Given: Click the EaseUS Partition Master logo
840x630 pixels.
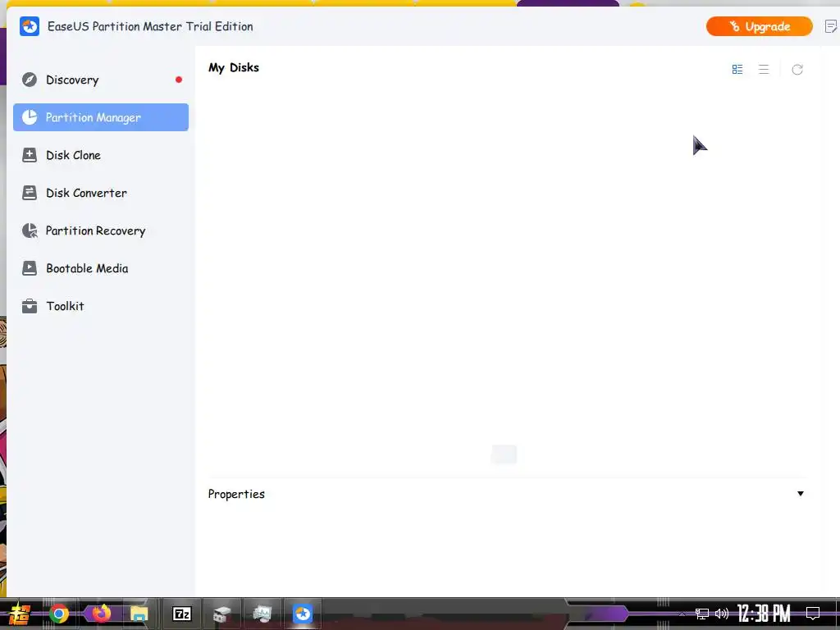Looking at the screenshot, I should click(30, 26).
